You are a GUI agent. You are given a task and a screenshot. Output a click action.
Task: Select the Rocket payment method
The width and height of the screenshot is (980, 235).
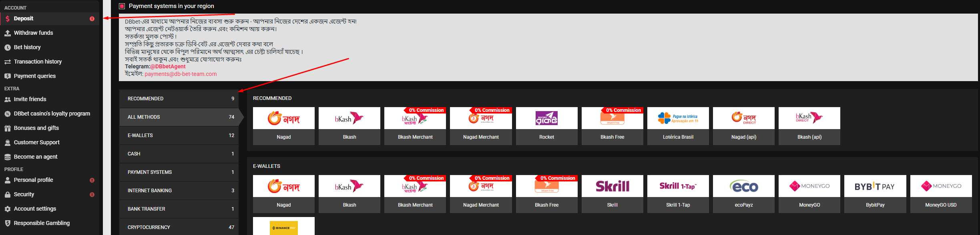coord(547,126)
